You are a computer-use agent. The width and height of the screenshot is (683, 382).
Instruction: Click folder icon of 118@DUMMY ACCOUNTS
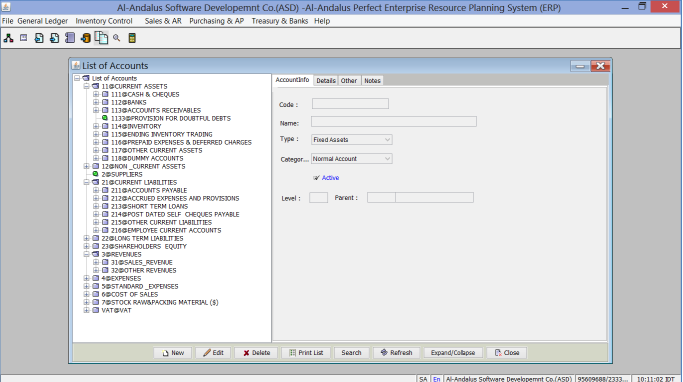click(x=105, y=158)
